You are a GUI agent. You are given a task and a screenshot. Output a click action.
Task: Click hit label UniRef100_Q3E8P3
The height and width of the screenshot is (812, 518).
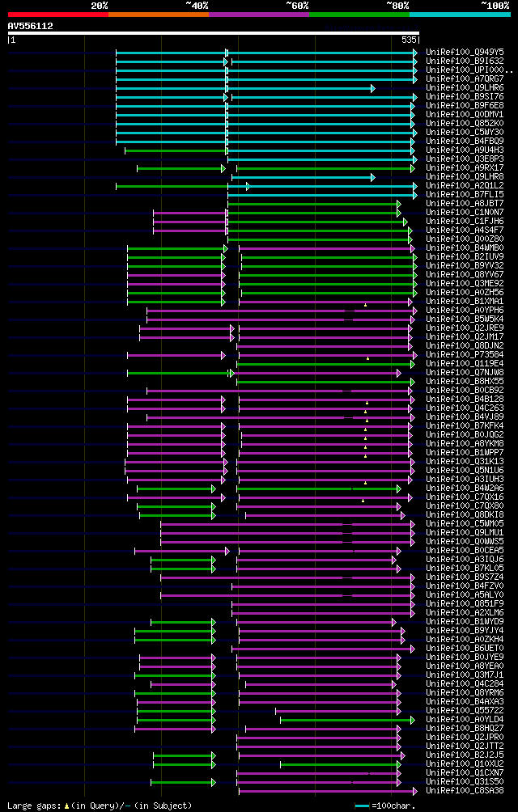[465, 159]
